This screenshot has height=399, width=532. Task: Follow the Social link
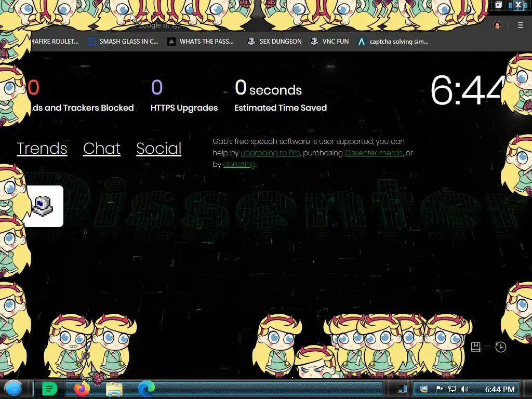point(159,149)
